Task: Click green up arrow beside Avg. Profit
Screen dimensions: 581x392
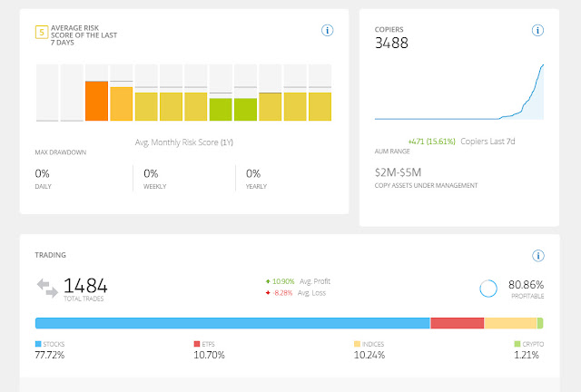Action: [x=268, y=281]
